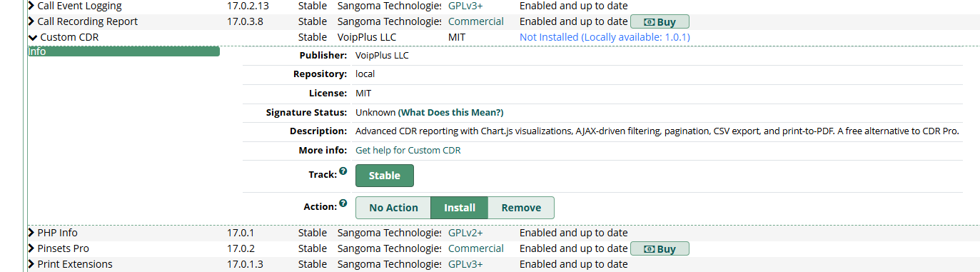Click the Signature Status value Unknown
Image resolution: width=980 pixels, height=272 pixels.
pos(375,113)
